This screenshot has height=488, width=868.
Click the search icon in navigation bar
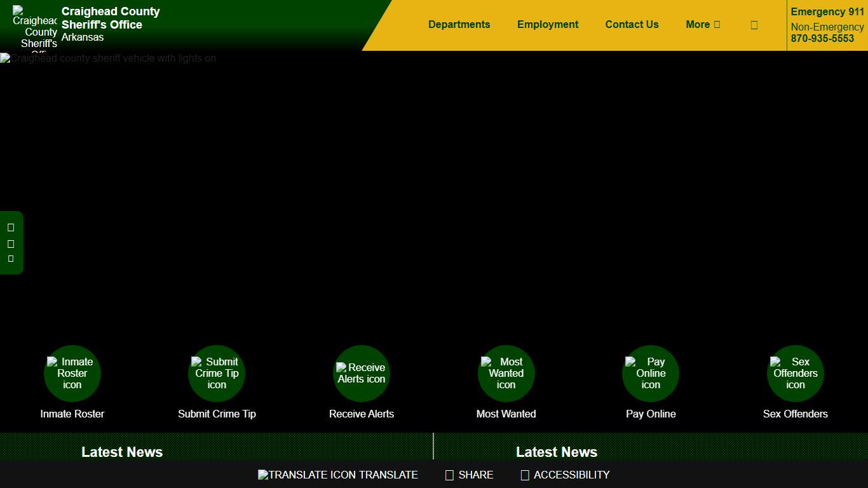(754, 25)
